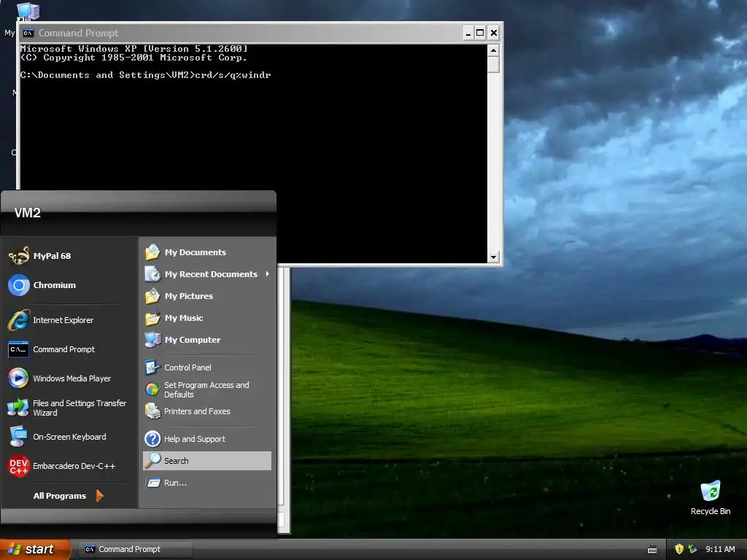Choose Internet Explorer text entry
747x560 pixels.
point(63,320)
